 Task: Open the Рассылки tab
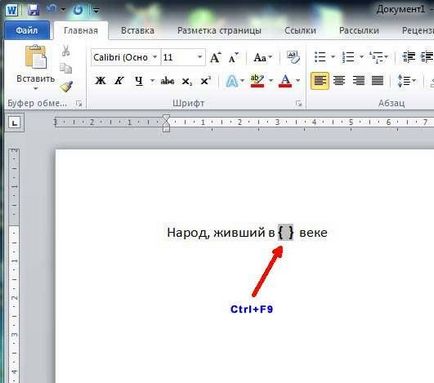(359, 31)
